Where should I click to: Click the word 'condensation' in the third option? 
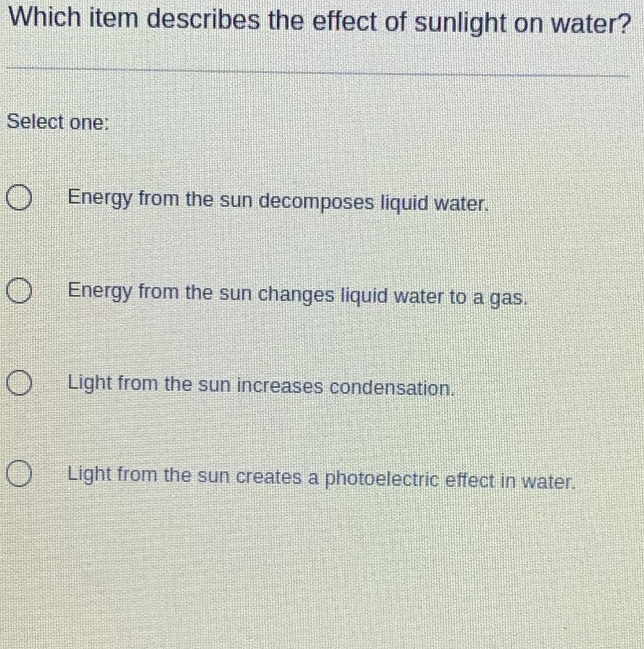point(392,388)
